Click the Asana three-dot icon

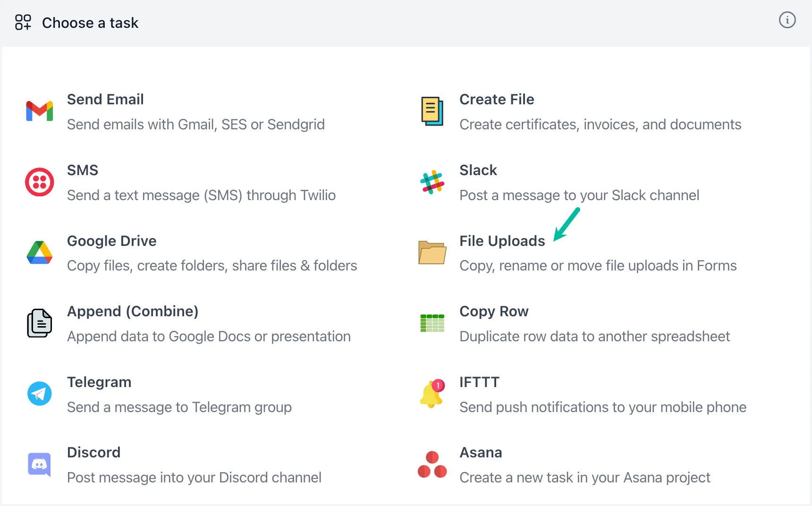pyautogui.click(x=432, y=464)
